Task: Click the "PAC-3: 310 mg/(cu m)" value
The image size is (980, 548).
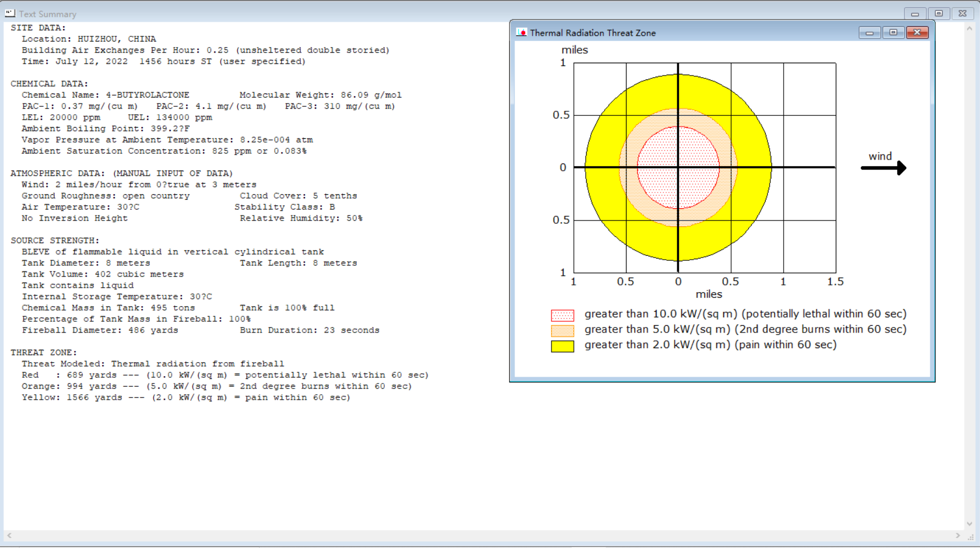Action: 340,106
